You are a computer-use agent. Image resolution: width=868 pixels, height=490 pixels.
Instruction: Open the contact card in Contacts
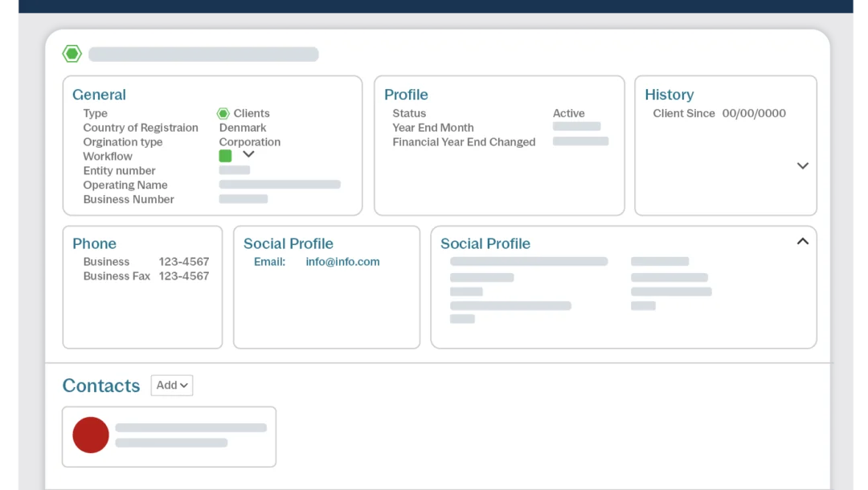coord(190,435)
